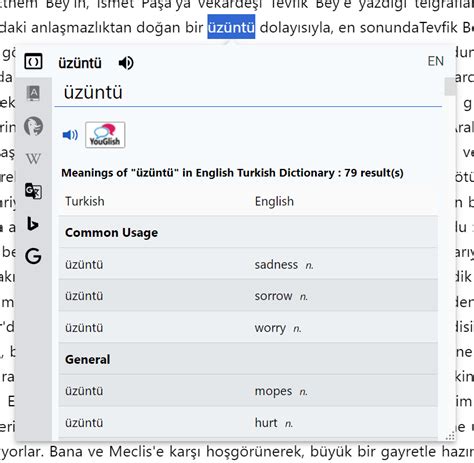Image resolution: width=474 pixels, height=463 pixels.
Task: Click the word "dolayısıyla" in the document
Action: (296, 28)
